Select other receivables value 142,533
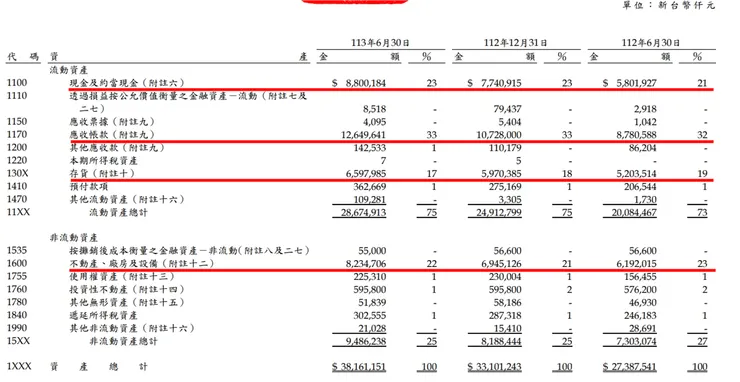 pos(370,148)
